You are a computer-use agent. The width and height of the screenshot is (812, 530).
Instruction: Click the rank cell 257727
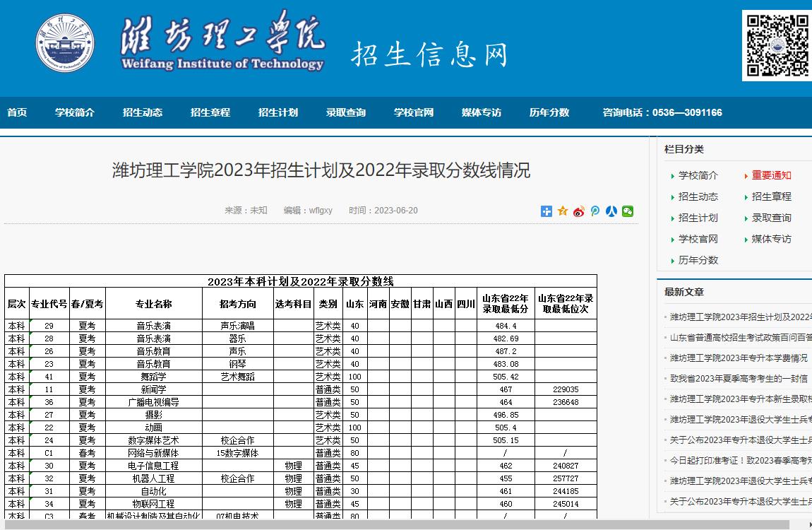point(566,478)
